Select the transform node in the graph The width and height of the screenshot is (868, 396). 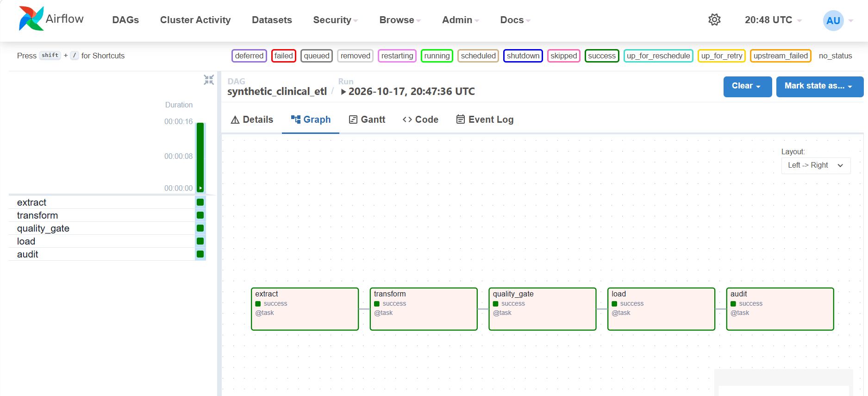pos(424,309)
